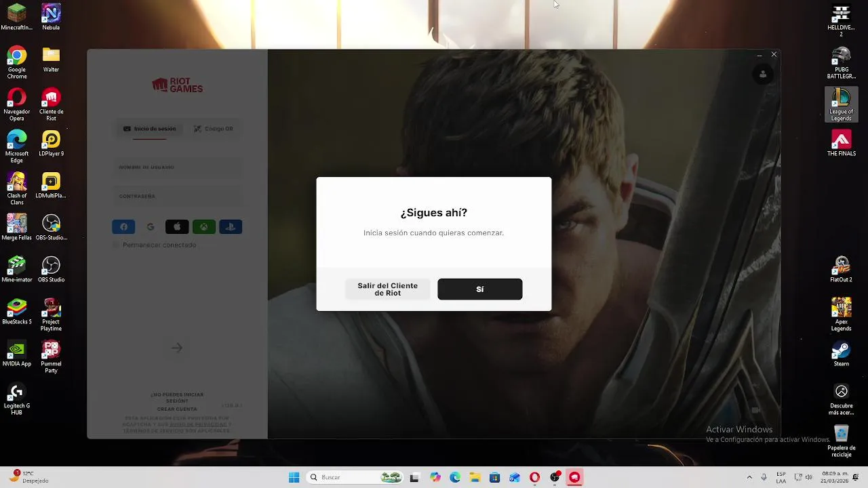
Task: Select the Project Playtime desktop shortcut
Action: tap(51, 315)
